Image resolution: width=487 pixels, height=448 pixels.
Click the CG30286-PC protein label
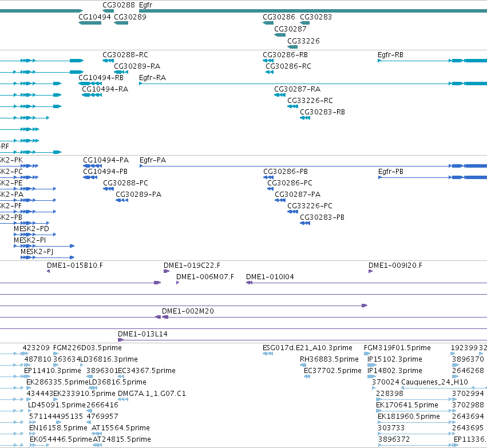pyautogui.click(x=290, y=184)
